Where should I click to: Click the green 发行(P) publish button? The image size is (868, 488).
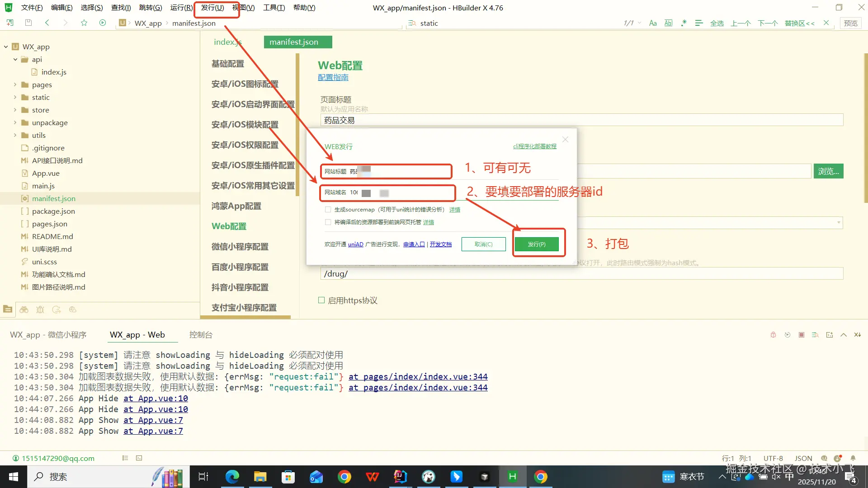coord(537,244)
